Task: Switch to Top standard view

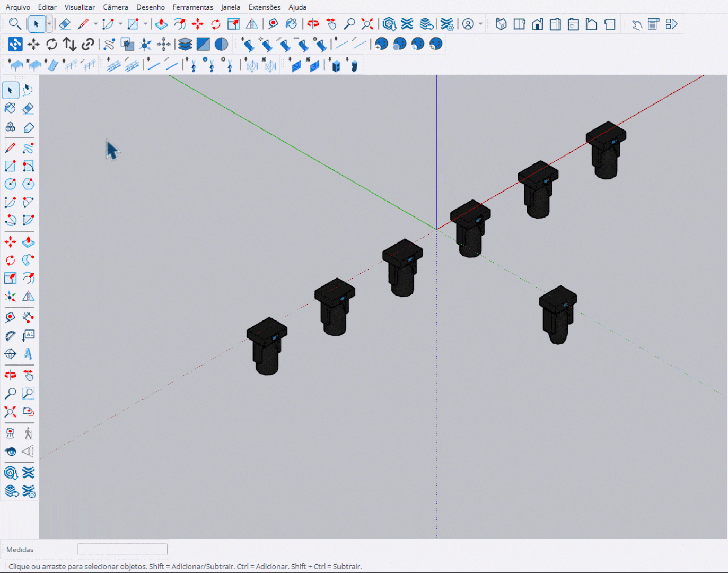Action: click(x=519, y=24)
